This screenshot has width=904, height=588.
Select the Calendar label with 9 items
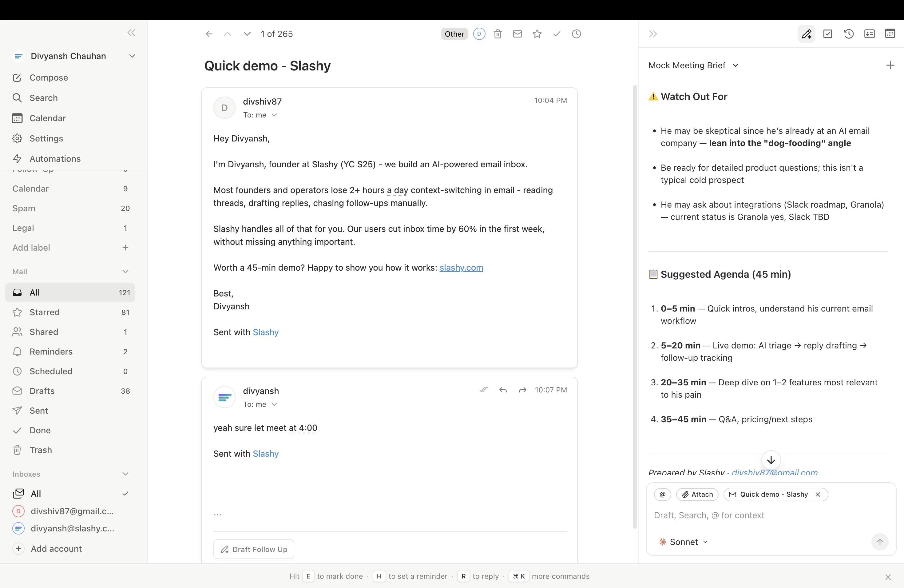coord(70,189)
